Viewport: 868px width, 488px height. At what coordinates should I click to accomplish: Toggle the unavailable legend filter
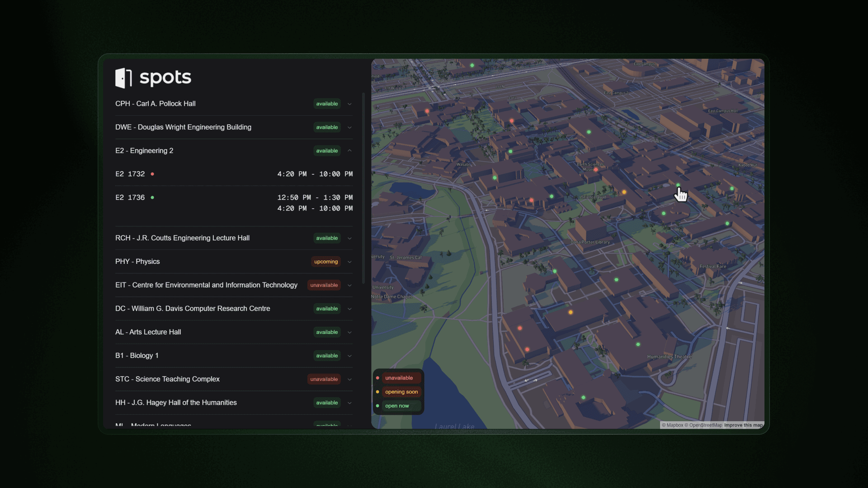(398, 378)
